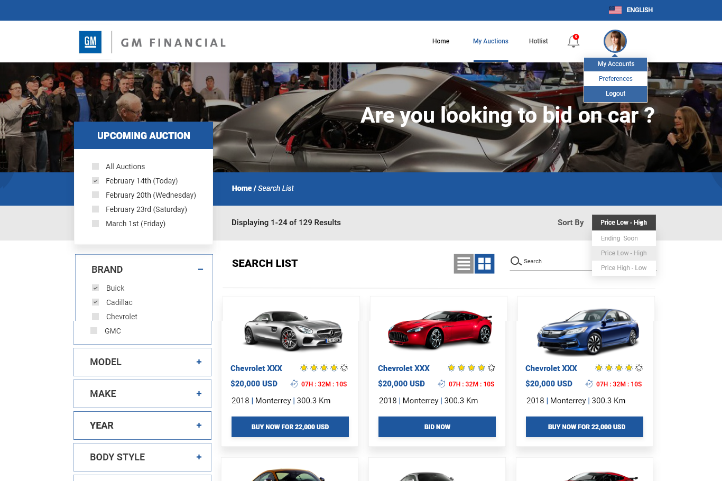
Task: Click ENGLISH language selector
Action: [x=640, y=10]
